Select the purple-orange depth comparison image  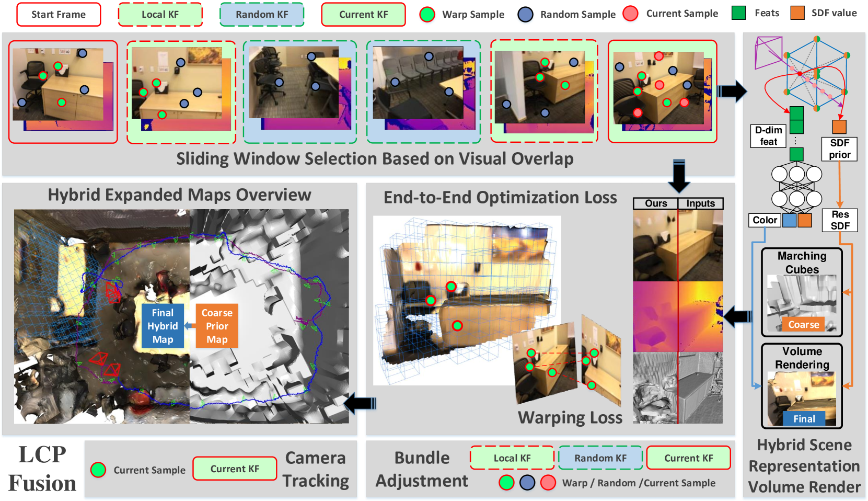[x=678, y=317]
